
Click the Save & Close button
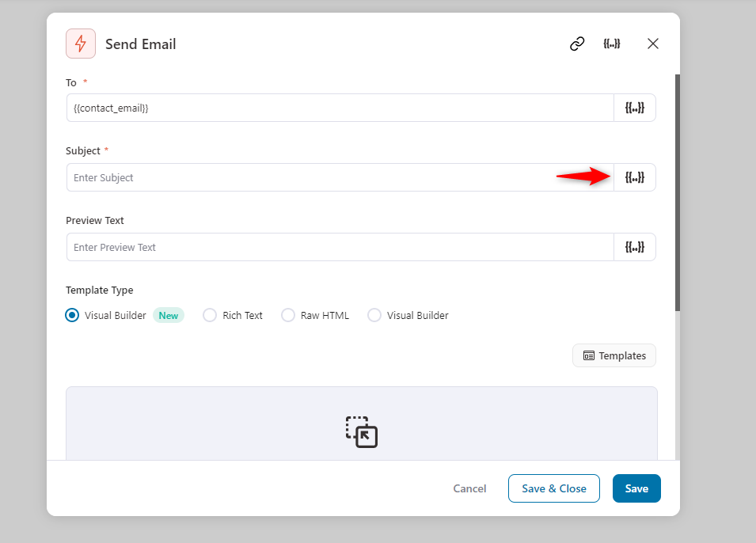554,488
